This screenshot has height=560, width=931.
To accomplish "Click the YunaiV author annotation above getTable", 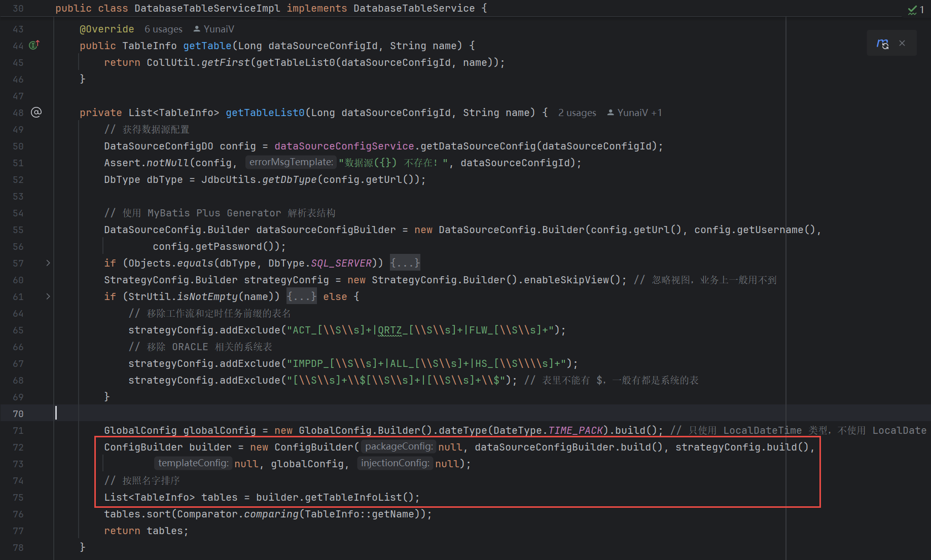I will pyautogui.click(x=219, y=29).
